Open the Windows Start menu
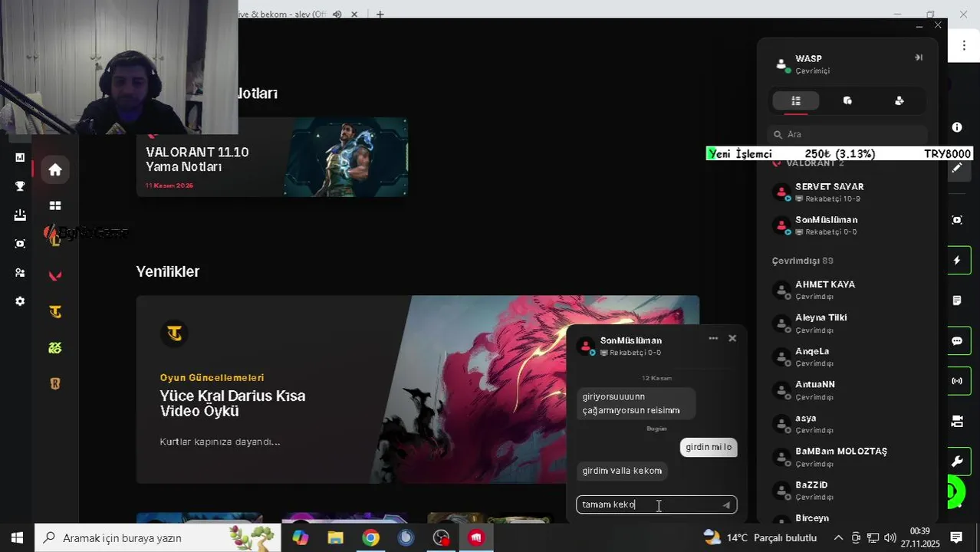 tap(17, 537)
